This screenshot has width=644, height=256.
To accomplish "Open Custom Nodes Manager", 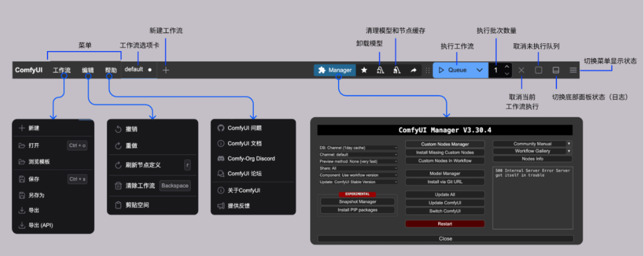I will coord(445,144).
